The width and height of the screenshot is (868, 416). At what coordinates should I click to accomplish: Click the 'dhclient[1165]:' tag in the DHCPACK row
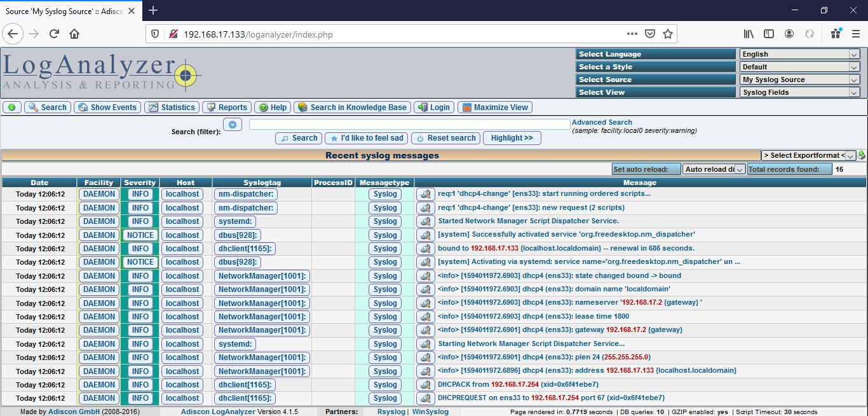(x=246, y=385)
